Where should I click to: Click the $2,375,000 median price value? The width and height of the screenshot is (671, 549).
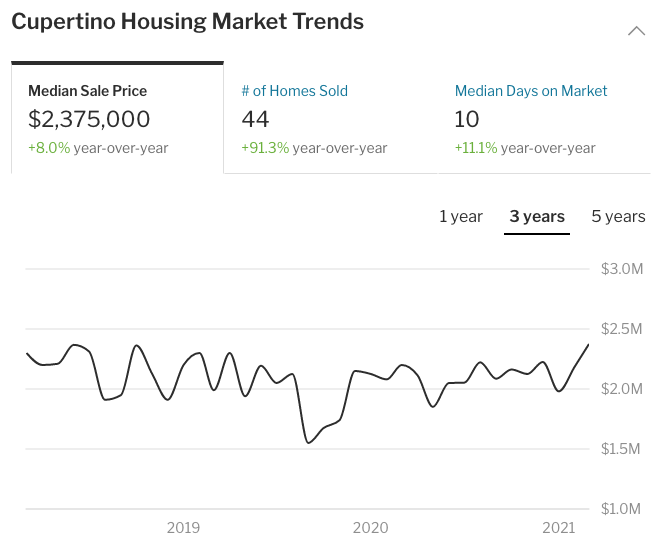[89, 120]
